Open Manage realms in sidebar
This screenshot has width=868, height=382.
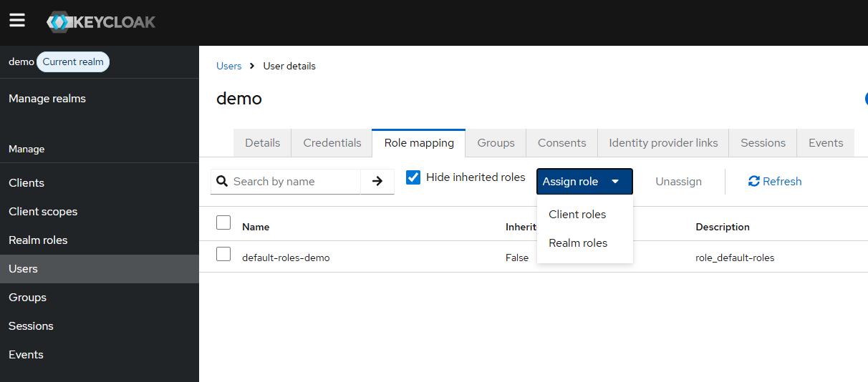point(100,99)
